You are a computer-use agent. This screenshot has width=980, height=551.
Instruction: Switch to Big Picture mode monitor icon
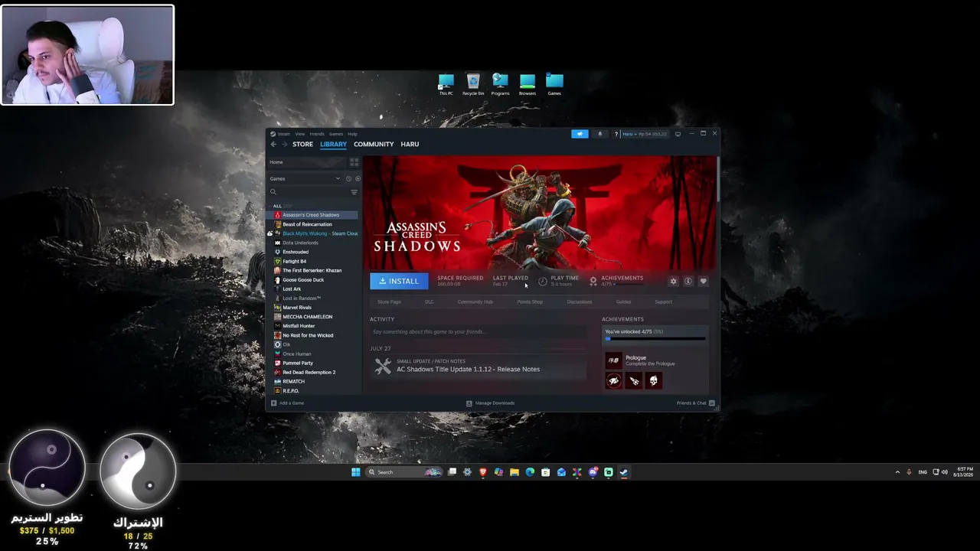pos(678,134)
